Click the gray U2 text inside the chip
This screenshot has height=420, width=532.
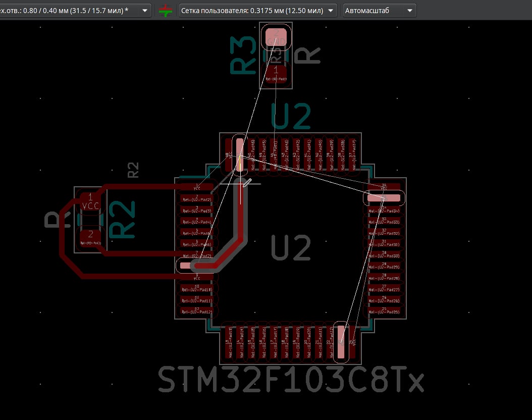[291, 248]
